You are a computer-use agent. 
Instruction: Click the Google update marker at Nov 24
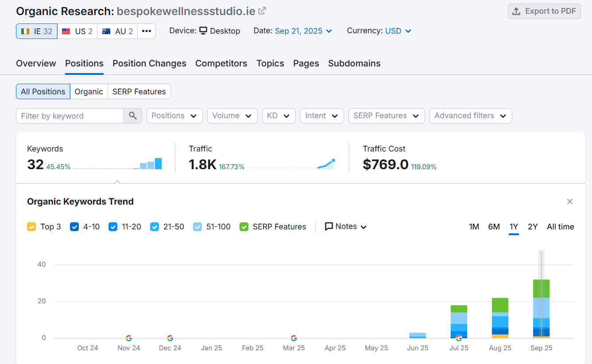[x=129, y=338]
